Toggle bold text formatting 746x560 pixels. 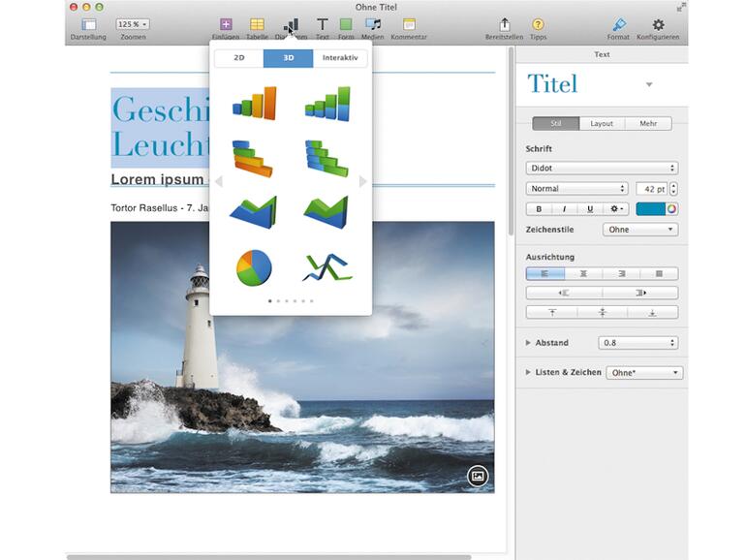[539, 208]
